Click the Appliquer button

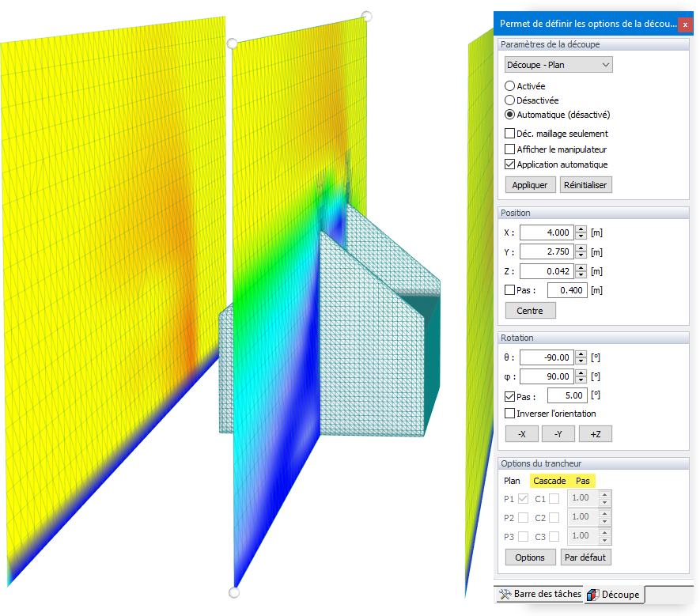click(529, 184)
